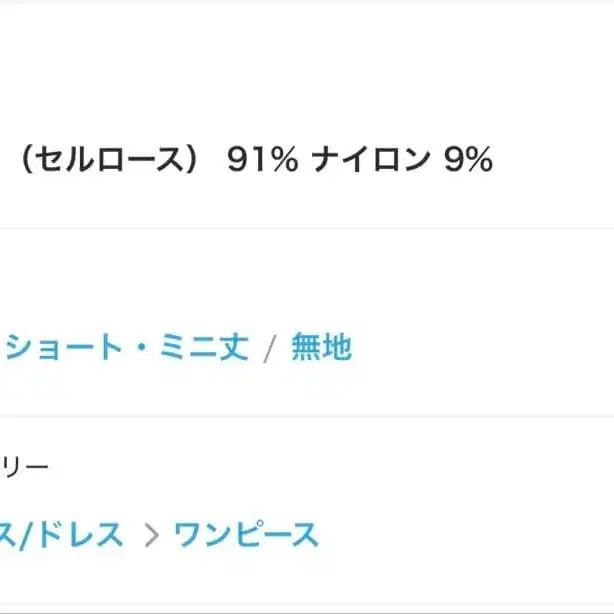This screenshot has width=614, height=614.
Task: Click the 91% composition value
Action: click(262, 160)
